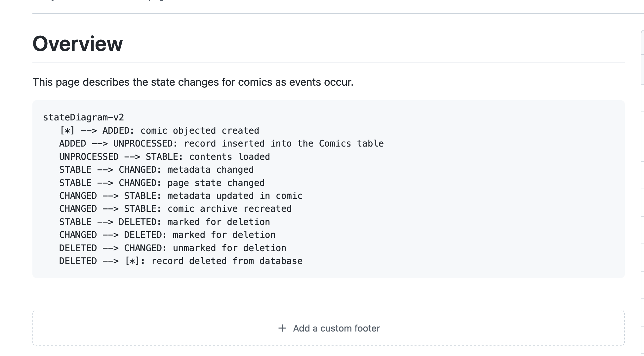
Task: Click the CHANGED marked for deletion line
Action: click(x=167, y=235)
